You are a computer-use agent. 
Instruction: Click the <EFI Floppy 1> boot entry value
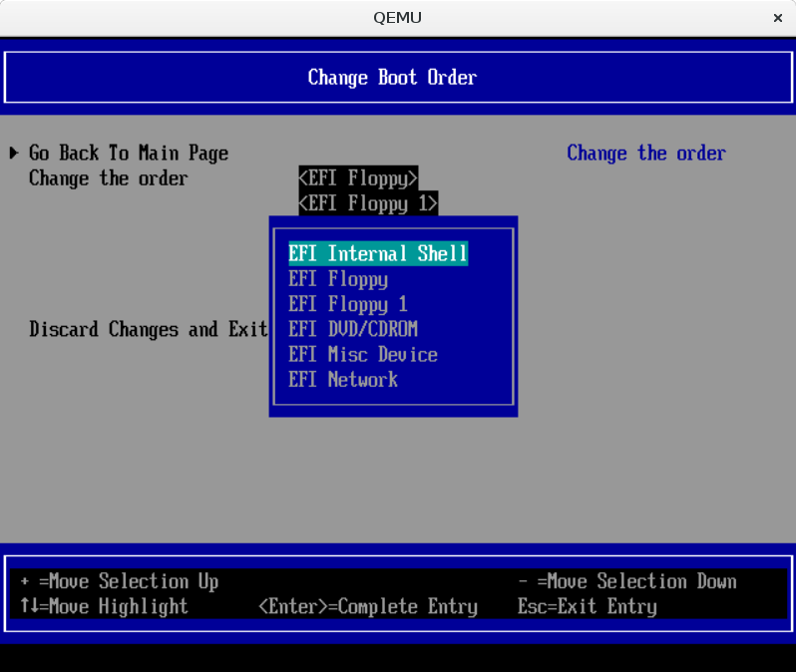tap(368, 203)
